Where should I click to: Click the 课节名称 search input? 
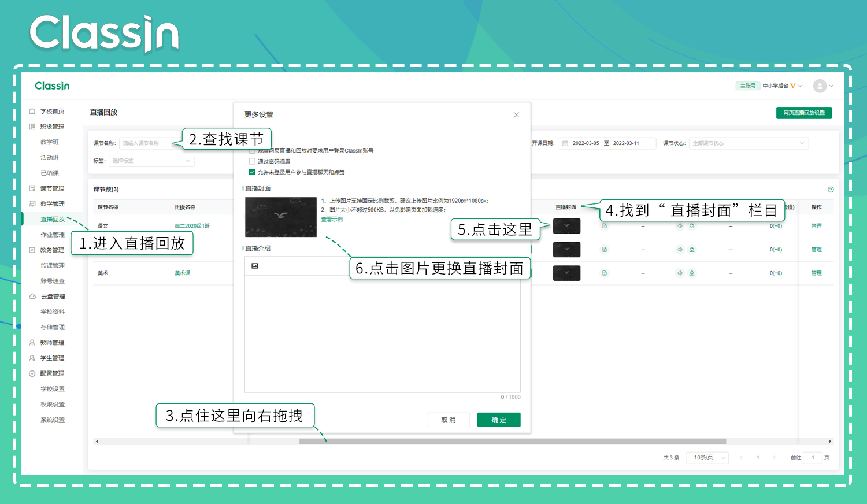pos(151,143)
